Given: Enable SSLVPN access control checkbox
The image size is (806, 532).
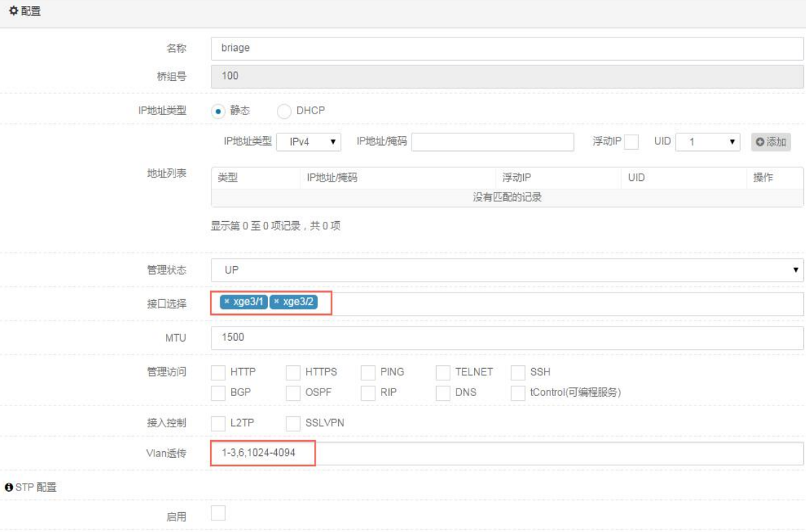Looking at the screenshot, I should pyautogui.click(x=293, y=423).
